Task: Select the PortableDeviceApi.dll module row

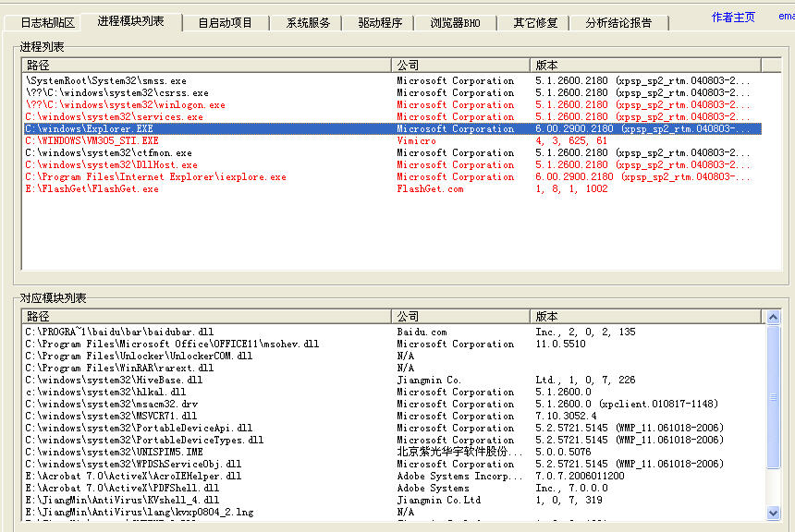Action: click(x=393, y=429)
